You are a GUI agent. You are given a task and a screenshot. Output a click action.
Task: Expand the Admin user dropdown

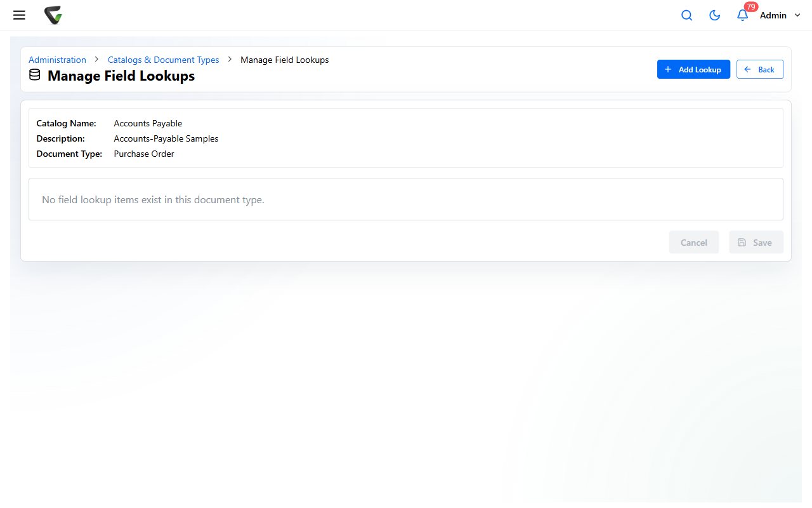coord(780,15)
